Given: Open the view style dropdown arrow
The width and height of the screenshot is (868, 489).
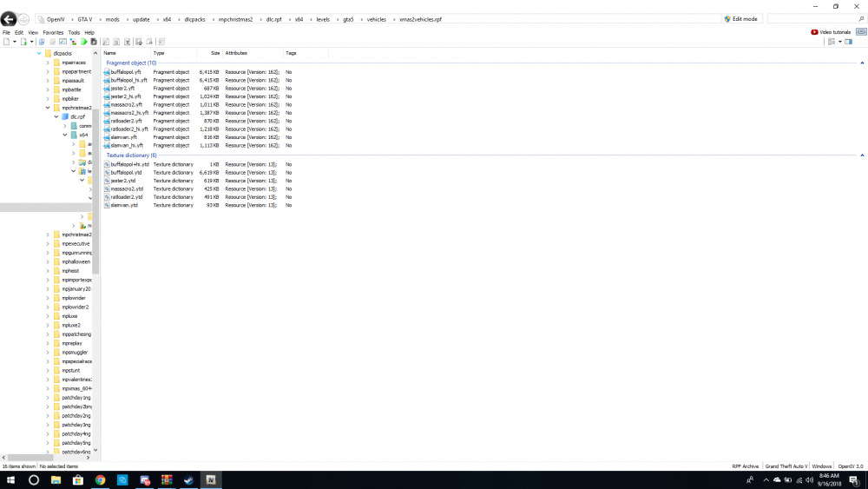Looking at the screenshot, I should tap(839, 42).
